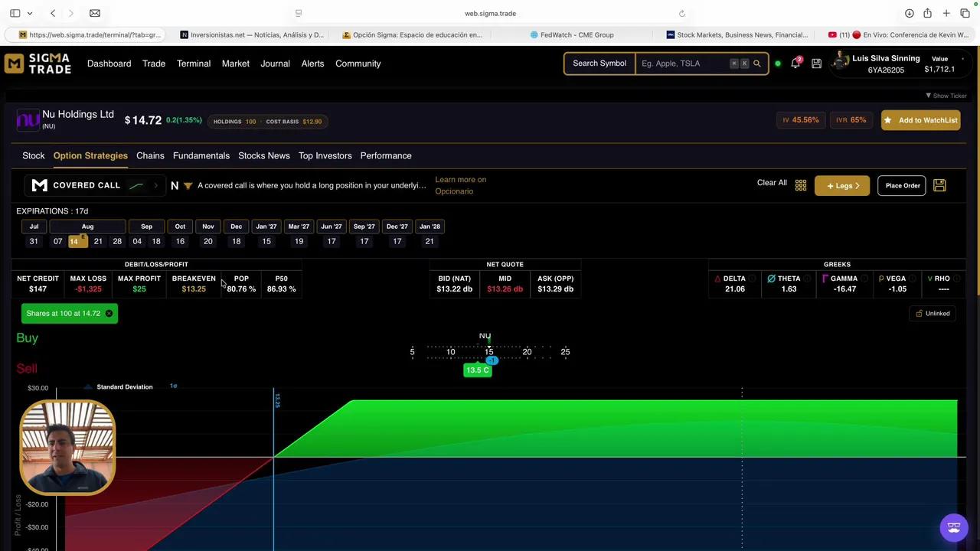The width and height of the screenshot is (980, 551).
Task: Click the Gamma info icon
Action: pos(864,279)
